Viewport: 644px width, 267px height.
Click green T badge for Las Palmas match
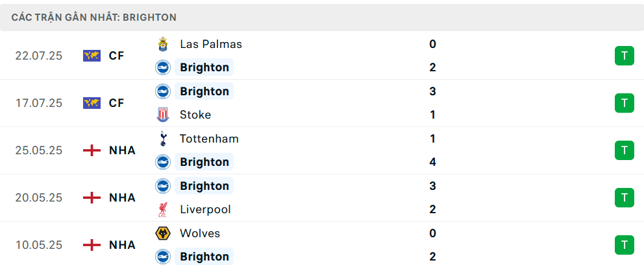tap(625, 56)
